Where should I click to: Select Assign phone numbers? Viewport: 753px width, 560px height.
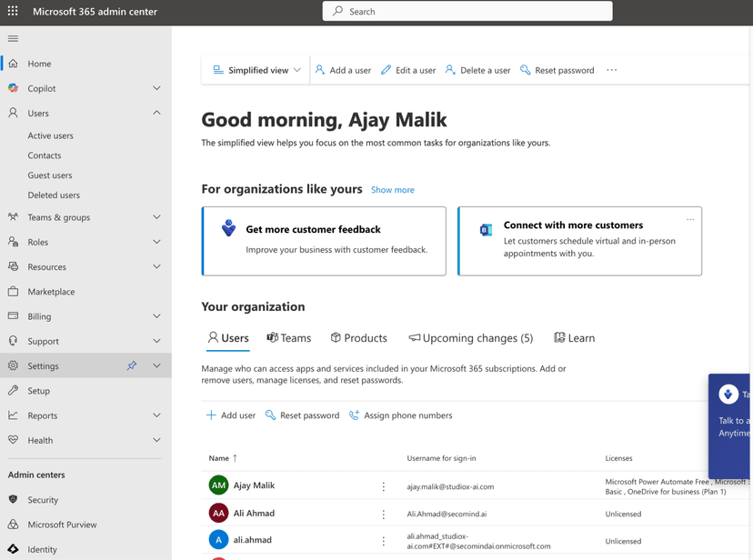[x=400, y=415]
